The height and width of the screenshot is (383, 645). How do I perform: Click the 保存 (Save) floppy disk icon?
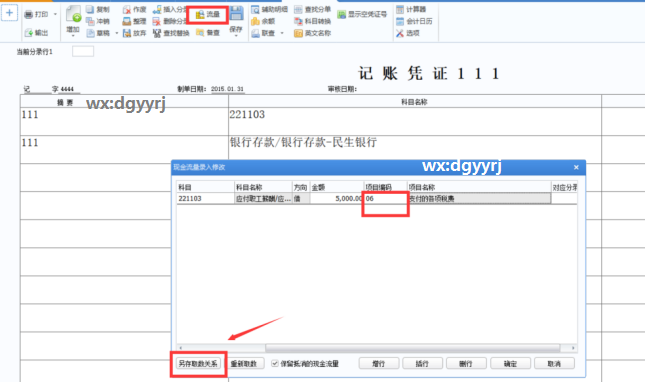coord(236,13)
